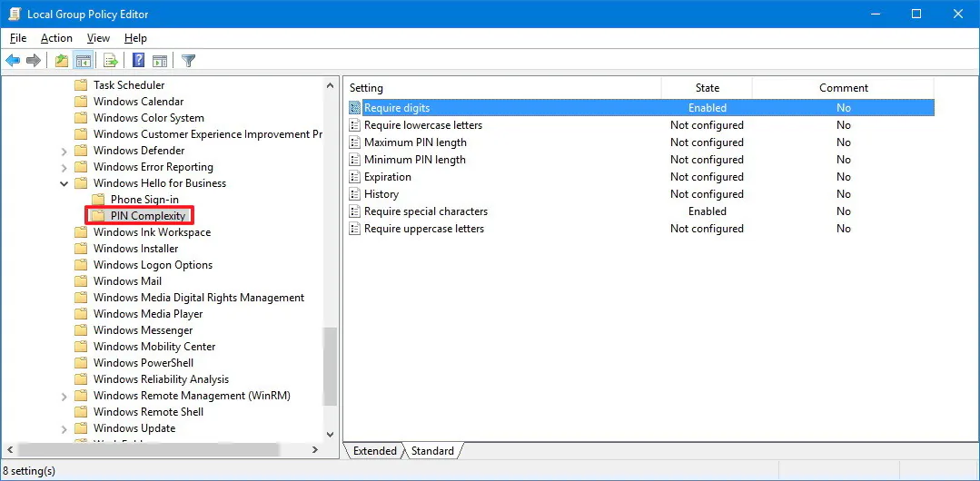980x481 pixels.
Task: Switch to the Standard tab
Action: click(x=432, y=451)
